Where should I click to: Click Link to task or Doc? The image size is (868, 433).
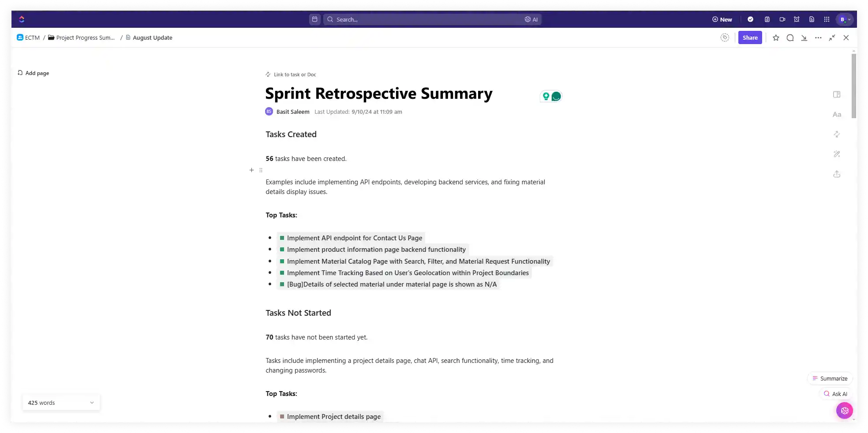(x=291, y=75)
